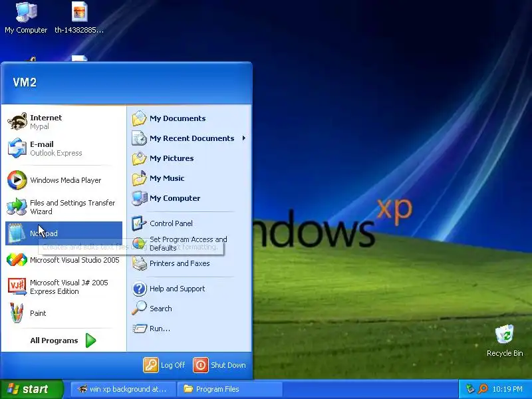Open Printers and Faxes icon
Screen dimensions: 532x399
[x=139, y=263]
